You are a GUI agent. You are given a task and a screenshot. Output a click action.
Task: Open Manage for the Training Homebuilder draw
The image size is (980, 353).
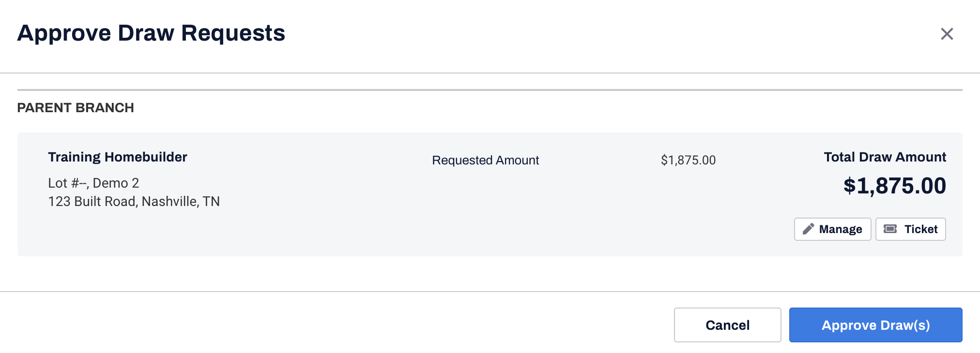[832, 229]
